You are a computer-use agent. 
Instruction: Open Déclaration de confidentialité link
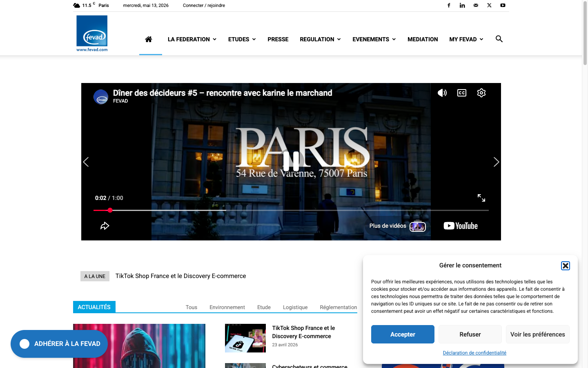click(474, 353)
